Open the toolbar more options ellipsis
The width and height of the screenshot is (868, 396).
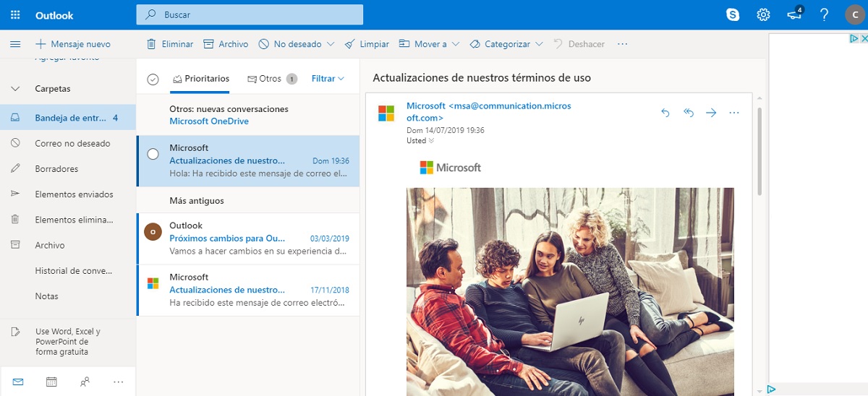622,44
